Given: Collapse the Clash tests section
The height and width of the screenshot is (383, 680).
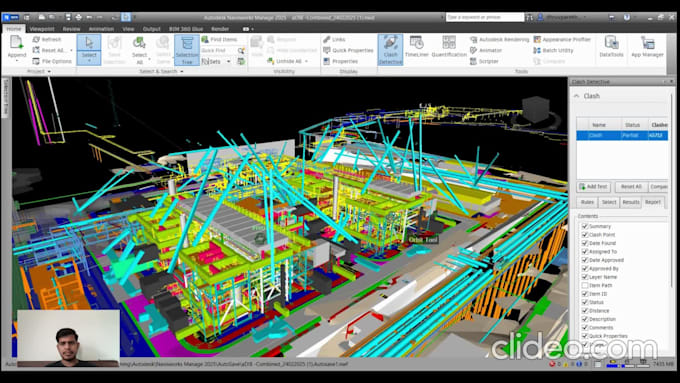Looking at the screenshot, I should tap(577, 96).
